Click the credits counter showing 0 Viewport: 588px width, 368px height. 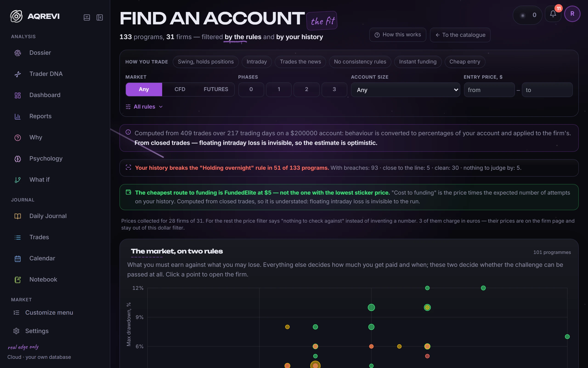click(x=527, y=15)
